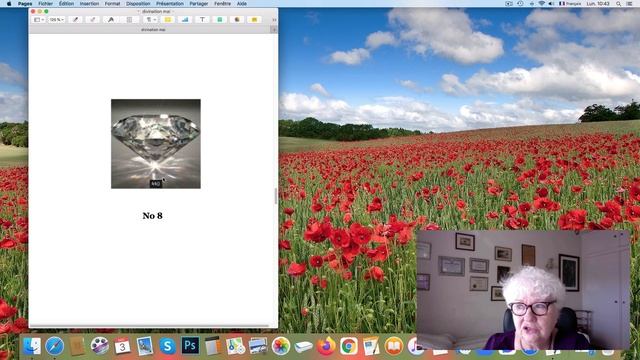Open the Fenêtre menu
The height and width of the screenshot is (360, 640).
point(222,3)
